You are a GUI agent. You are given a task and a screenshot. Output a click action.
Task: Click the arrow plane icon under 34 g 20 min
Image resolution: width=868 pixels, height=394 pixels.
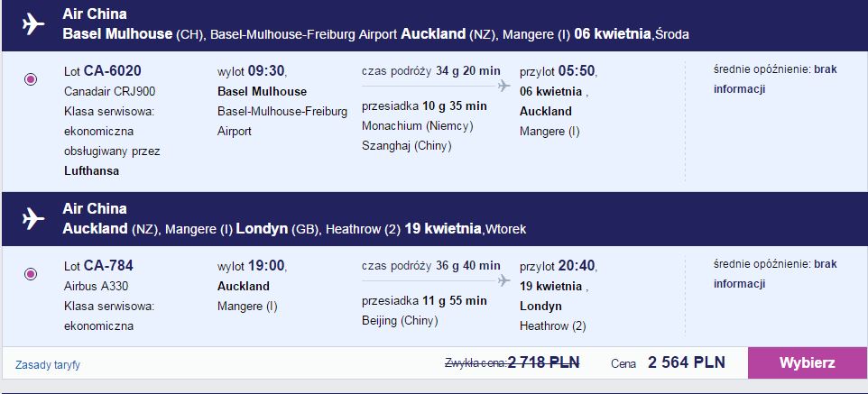pos(503,86)
